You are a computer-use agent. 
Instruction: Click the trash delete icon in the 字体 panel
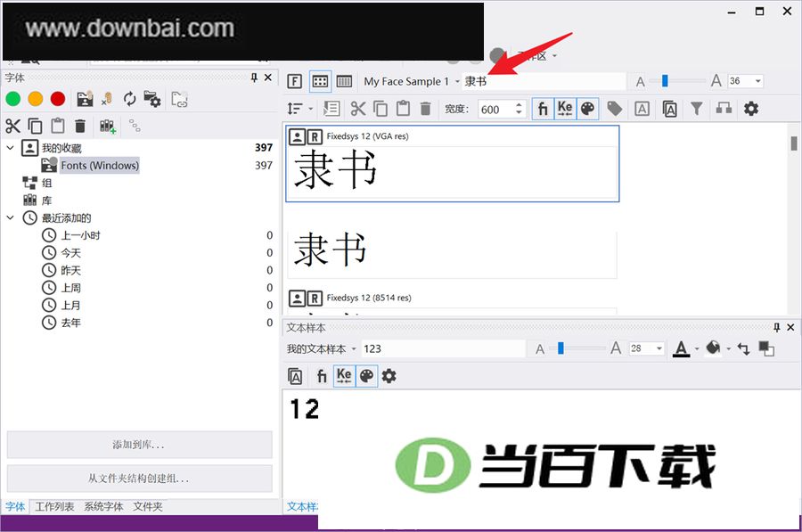80,126
